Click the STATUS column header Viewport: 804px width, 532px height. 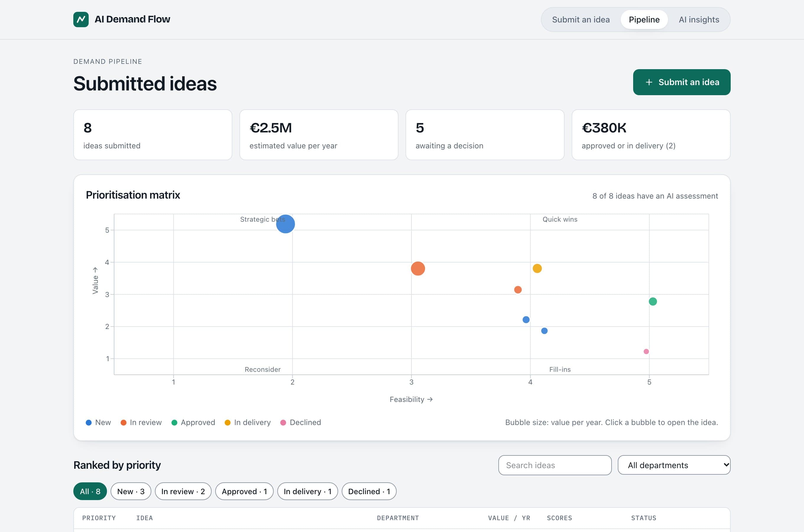[x=643, y=518]
